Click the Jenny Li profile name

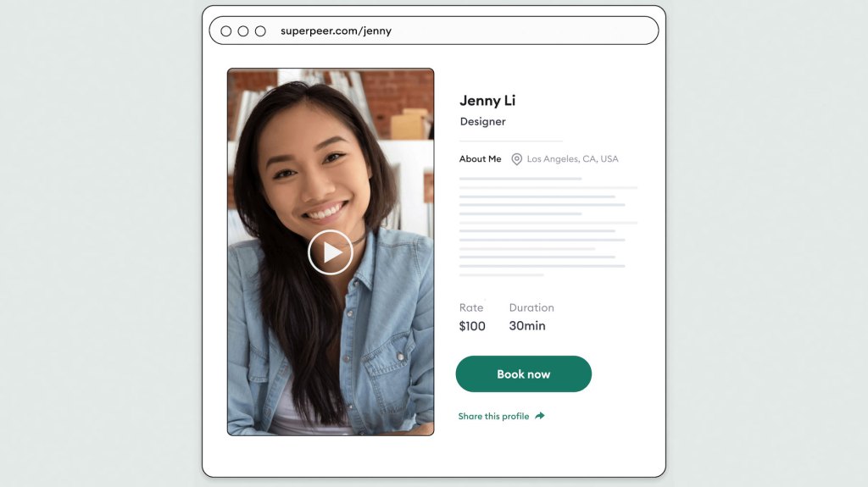(x=487, y=101)
